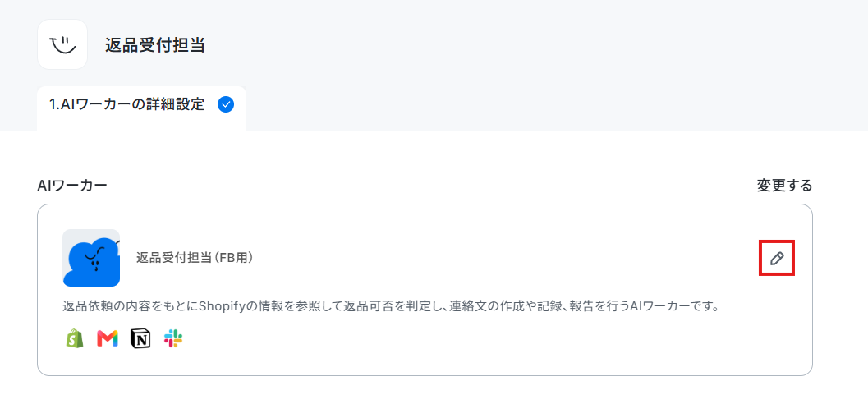Click the Notion integration icon
The width and height of the screenshot is (868, 418).
pyautogui.click(x=140, y=338)
